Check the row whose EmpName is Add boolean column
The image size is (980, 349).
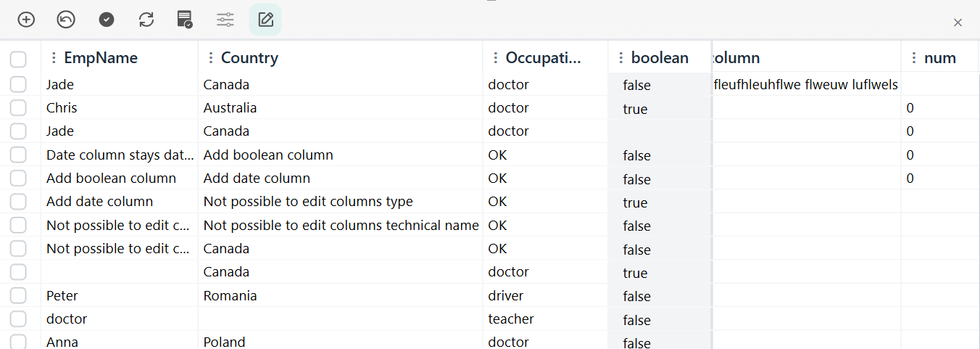[x=18, y=178]
